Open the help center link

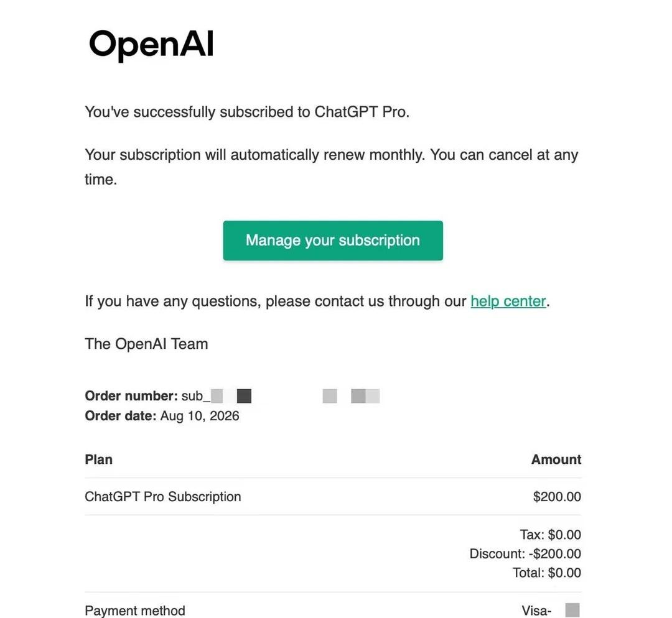pos(508,301)
